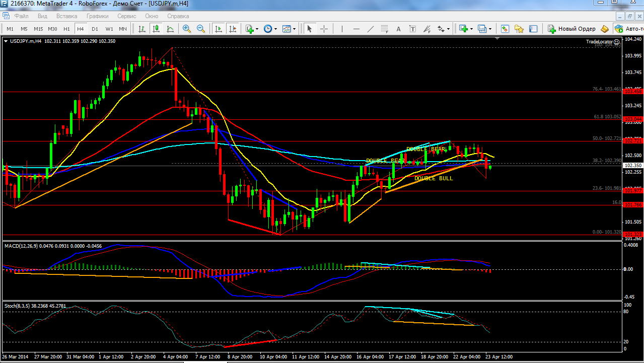Insert a text object tool

[399, 29]
